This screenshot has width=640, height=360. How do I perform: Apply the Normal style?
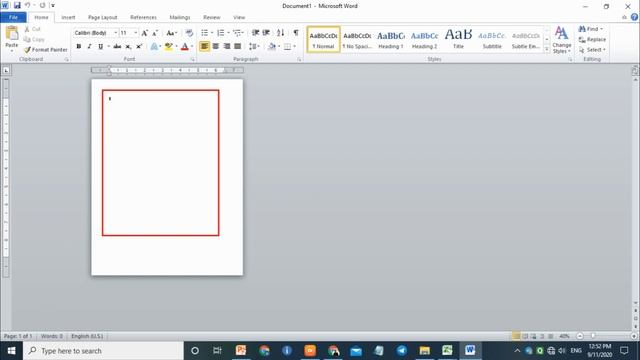pos(323,40)
